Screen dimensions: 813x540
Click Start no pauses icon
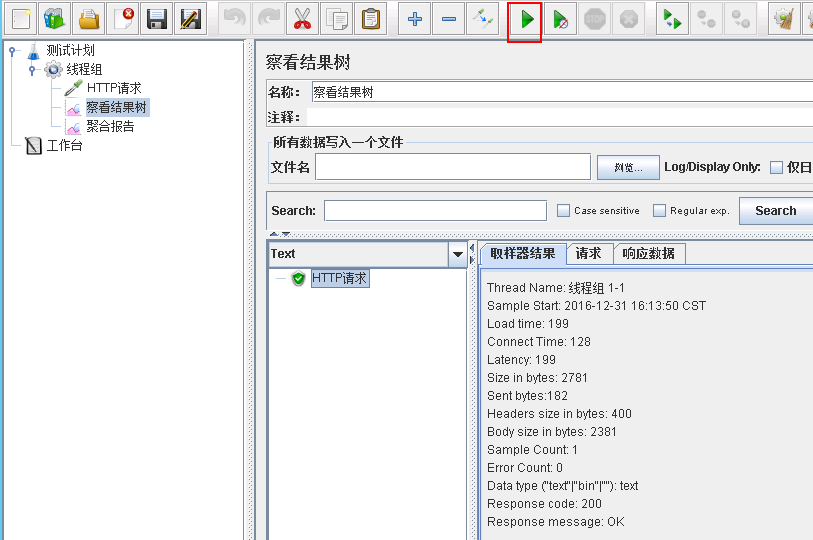[560, 19]
